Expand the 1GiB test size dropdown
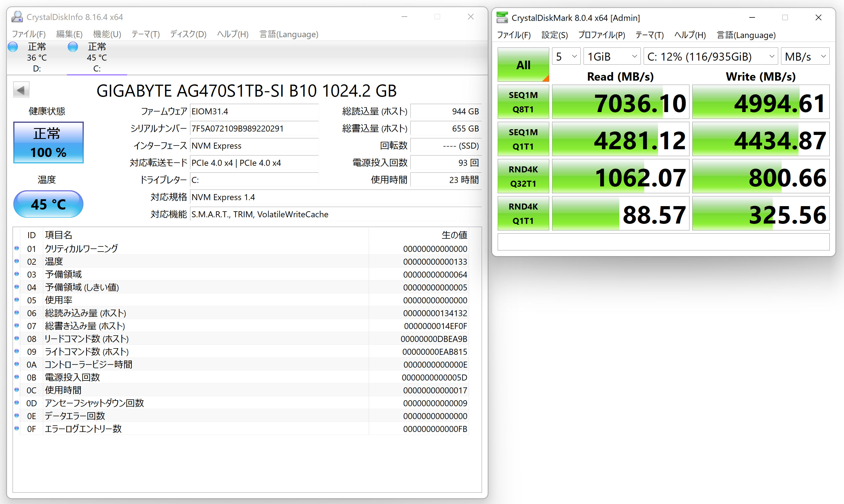 pyautogui.click(x=612, y=56)
